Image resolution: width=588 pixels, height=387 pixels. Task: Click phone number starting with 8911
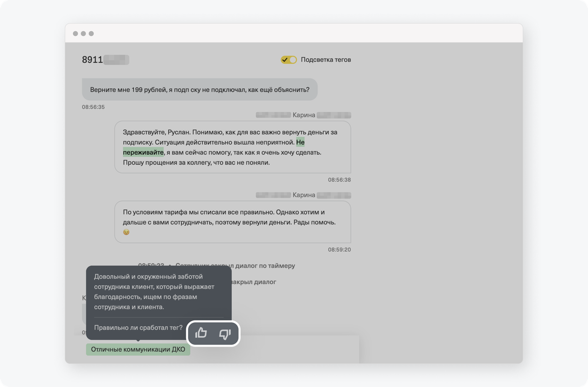coord(105,60)
